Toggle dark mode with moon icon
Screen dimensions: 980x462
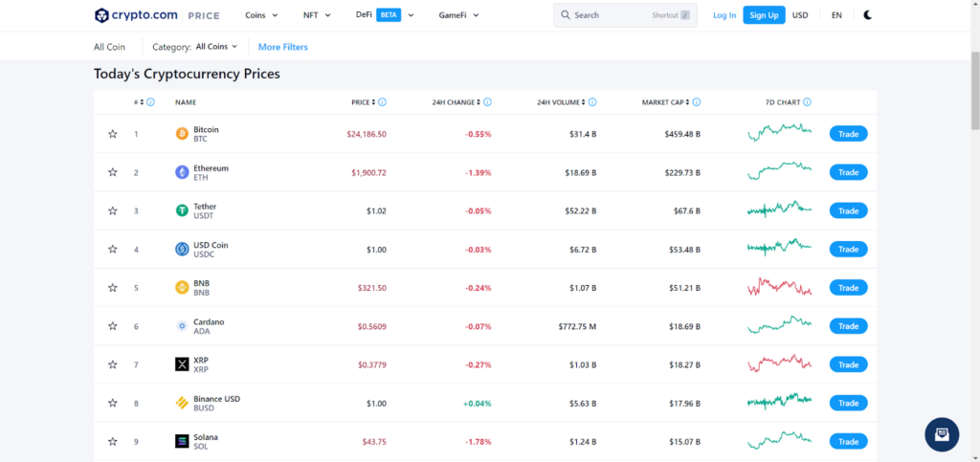[x=867, y=15]
